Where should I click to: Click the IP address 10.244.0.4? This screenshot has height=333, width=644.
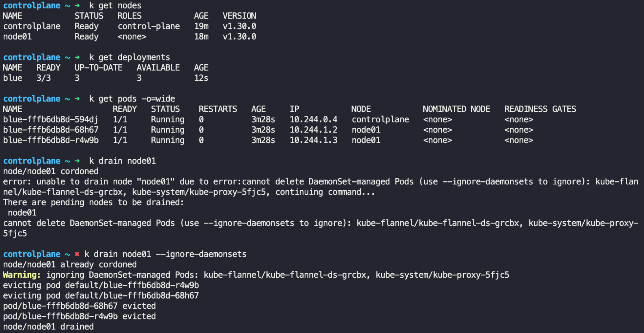(313, 120)
